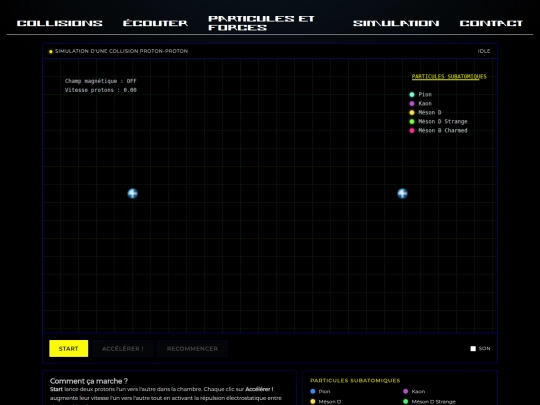
Task: Click the Particules Subatomiques canvas heading
Action: tap(449, 76)
